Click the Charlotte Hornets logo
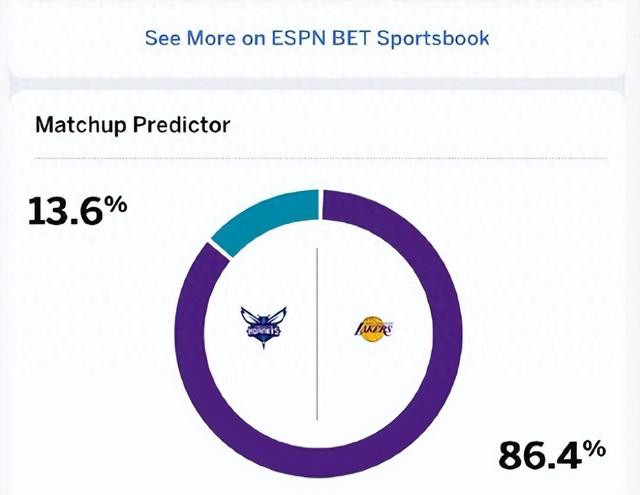This screenshot has height=495, width=640. coord(263,328)
